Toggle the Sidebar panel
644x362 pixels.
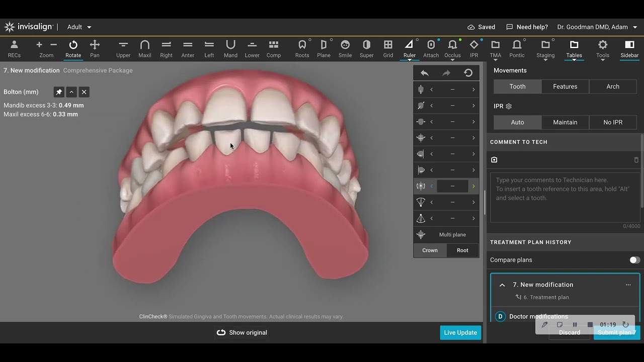(x=629, y=49)
